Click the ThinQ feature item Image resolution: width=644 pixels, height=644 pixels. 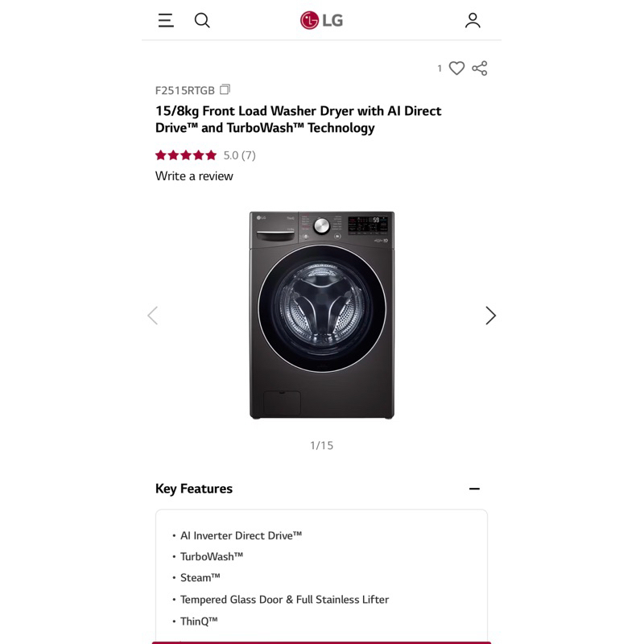199,621
